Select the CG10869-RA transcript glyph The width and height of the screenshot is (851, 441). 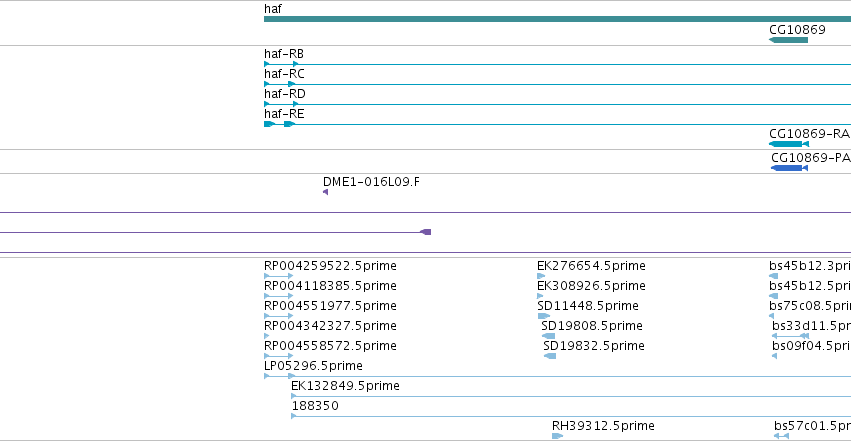click(x=789, y=144)
